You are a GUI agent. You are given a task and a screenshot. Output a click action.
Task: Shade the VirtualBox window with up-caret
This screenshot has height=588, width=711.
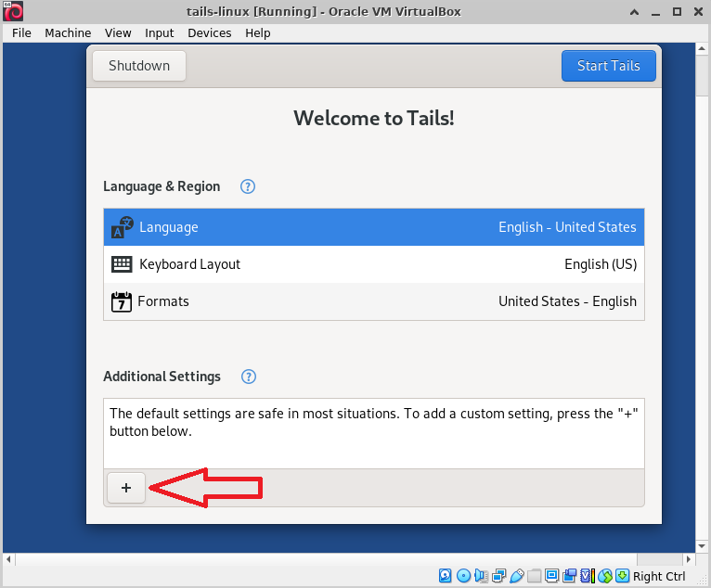click(634, 12)
